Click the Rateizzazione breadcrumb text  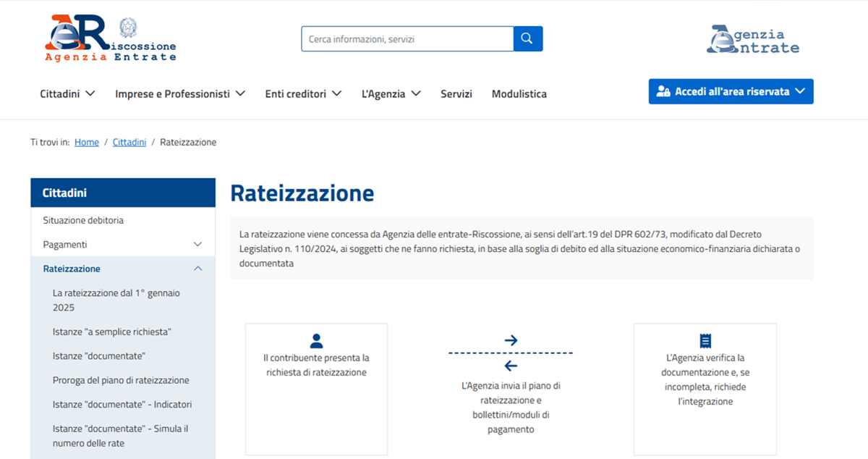click(x=188, y=142)
